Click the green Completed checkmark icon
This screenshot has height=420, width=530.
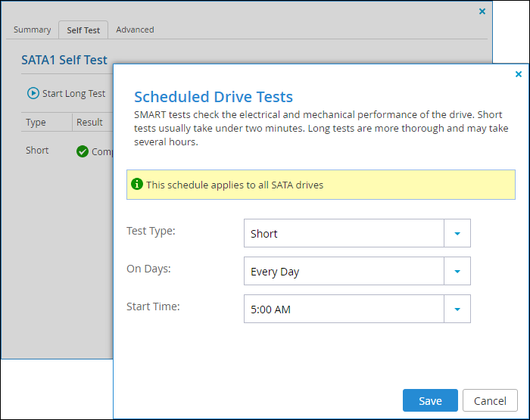pyautogui.click(x=82, y=151)
